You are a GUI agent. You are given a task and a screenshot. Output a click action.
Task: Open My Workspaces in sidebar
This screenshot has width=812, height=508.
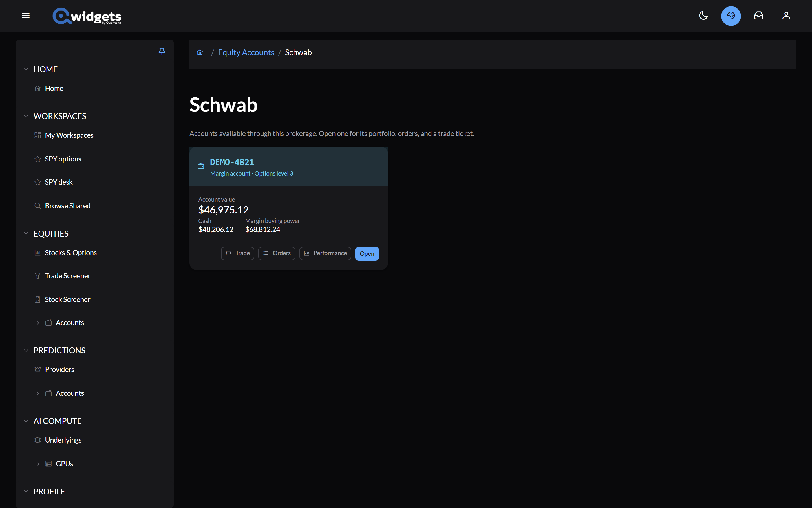(x=69, y=135)
